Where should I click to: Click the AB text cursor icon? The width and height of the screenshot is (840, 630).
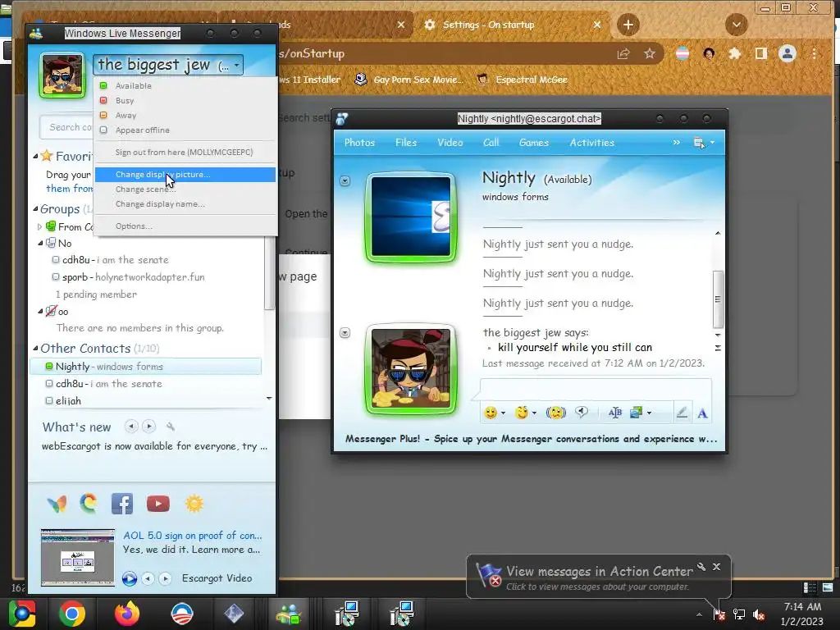[x=615, y=413]
